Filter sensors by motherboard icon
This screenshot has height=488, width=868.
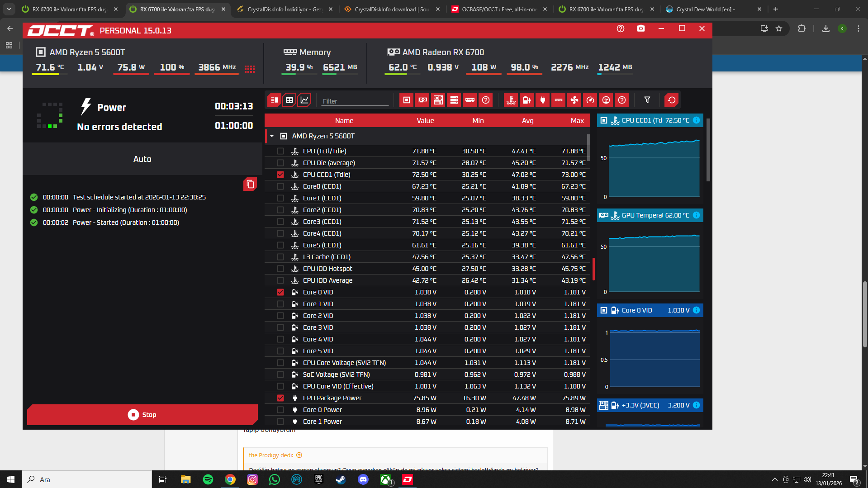coord(438,100)
